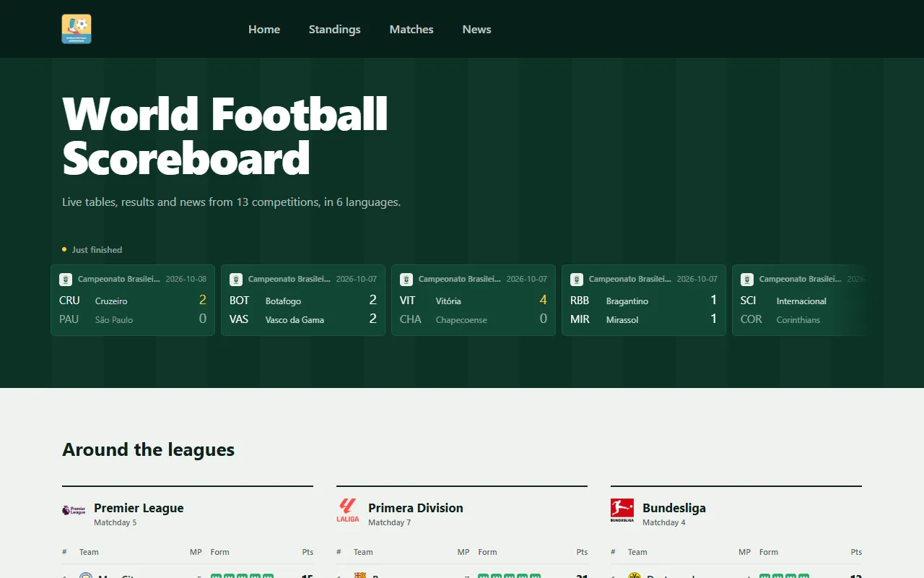The width and height of the screenshot is (924, 578).
Task: Click the 2026-10-08 match date
Action: point(186,279)
